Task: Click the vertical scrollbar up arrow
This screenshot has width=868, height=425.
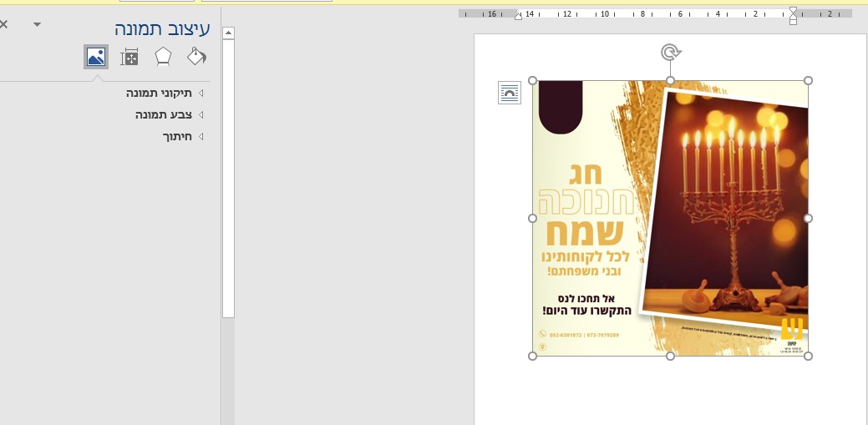Action: (228, 33)
